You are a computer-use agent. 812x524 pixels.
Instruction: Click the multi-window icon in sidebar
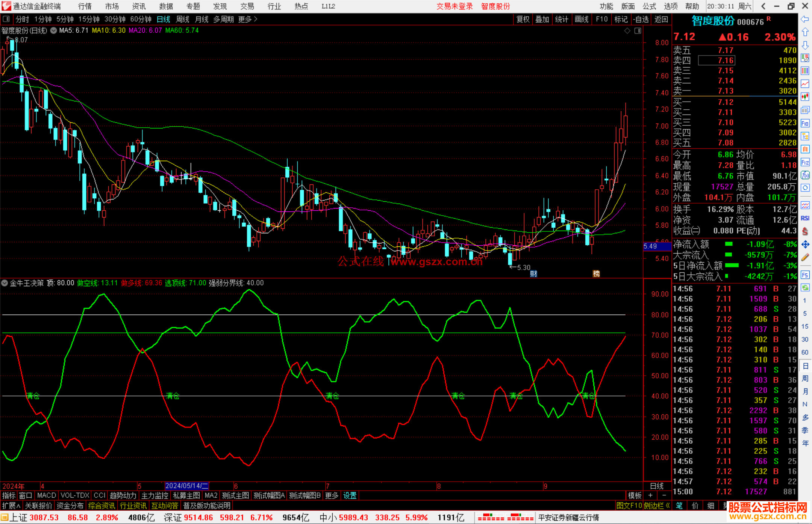(805, 110)
